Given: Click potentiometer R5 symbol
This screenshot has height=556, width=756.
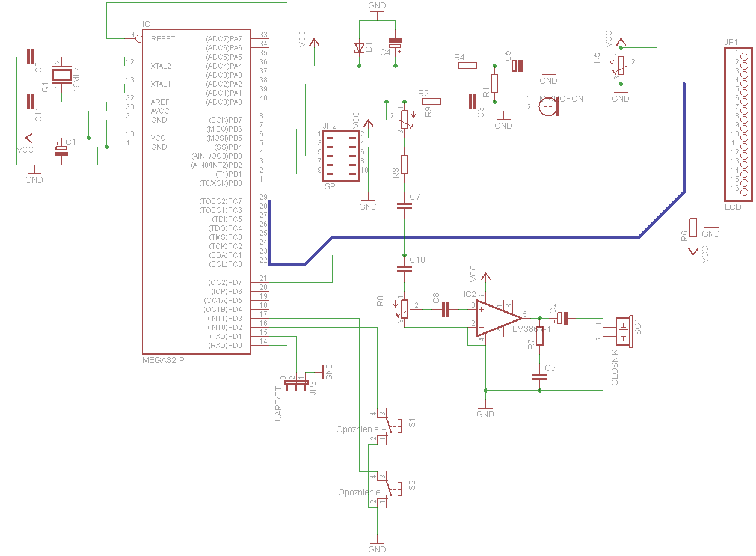Looking at the screenshot, I should [619, 66].
